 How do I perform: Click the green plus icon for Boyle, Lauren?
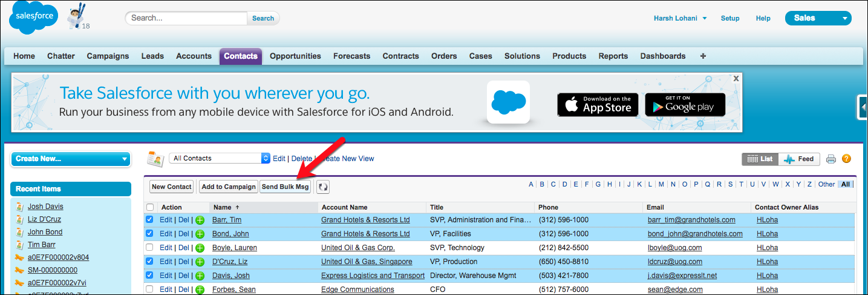tap(200, 248)
